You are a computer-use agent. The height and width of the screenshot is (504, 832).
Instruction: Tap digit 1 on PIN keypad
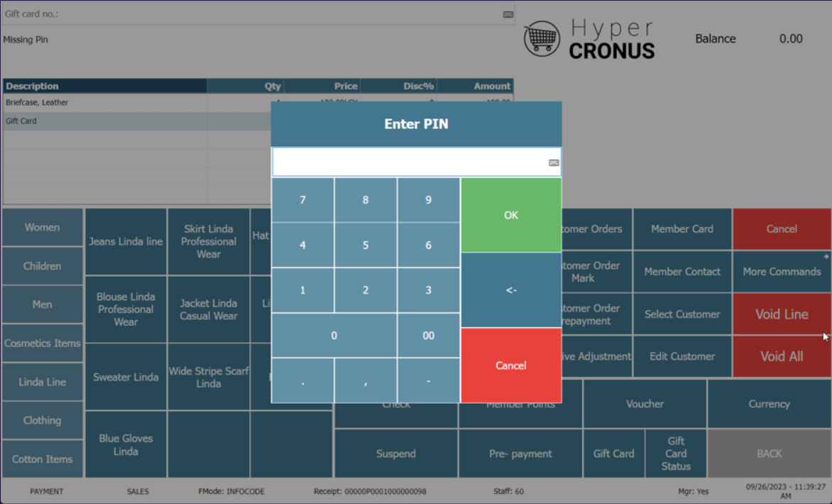302,290
